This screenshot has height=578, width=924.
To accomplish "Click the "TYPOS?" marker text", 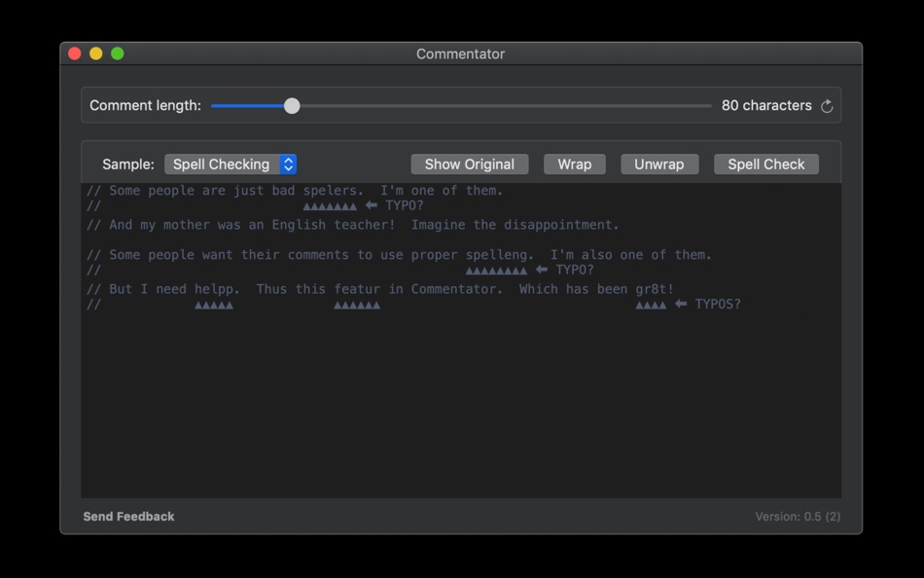I will pos(718,304).
